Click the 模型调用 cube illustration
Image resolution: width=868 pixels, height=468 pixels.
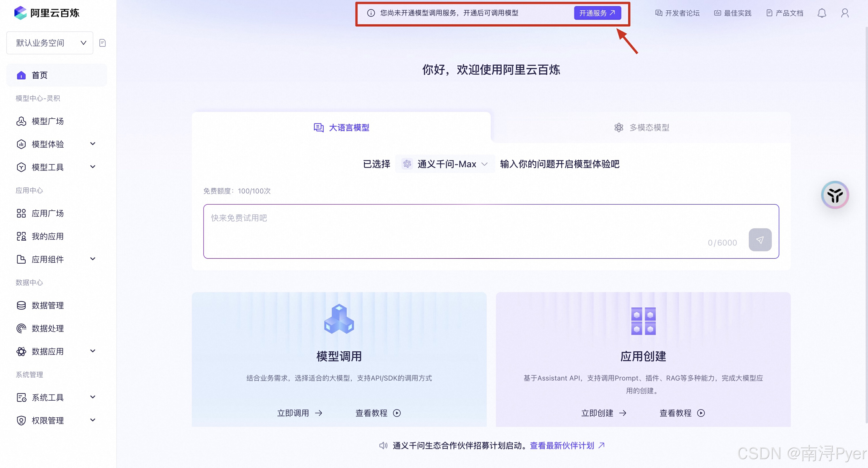click(x=339, y=319)
